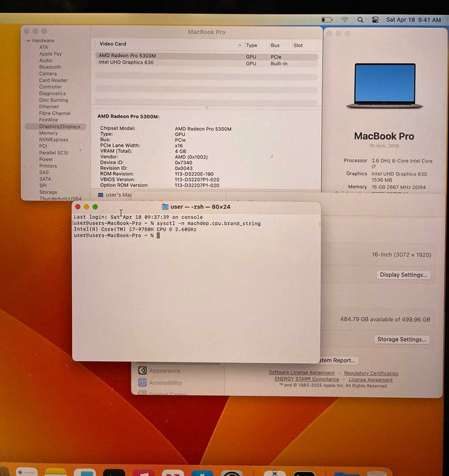Select Bluetooth in the hardware sidebar
Screen dimensions: 449x476
point(50,67)
